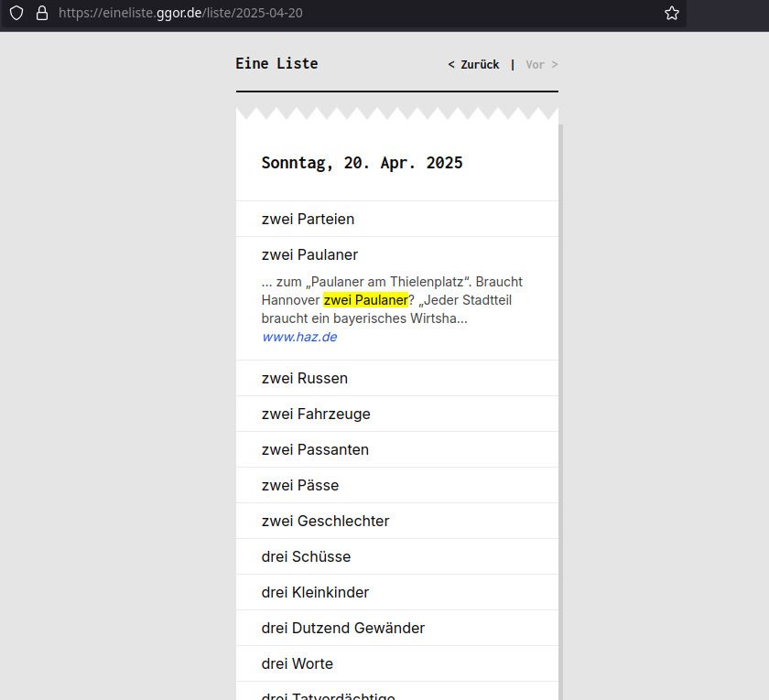Click the greyed-out Vor link
The width and height of the screenshot is (769, 700).
[x=541, y=65]
